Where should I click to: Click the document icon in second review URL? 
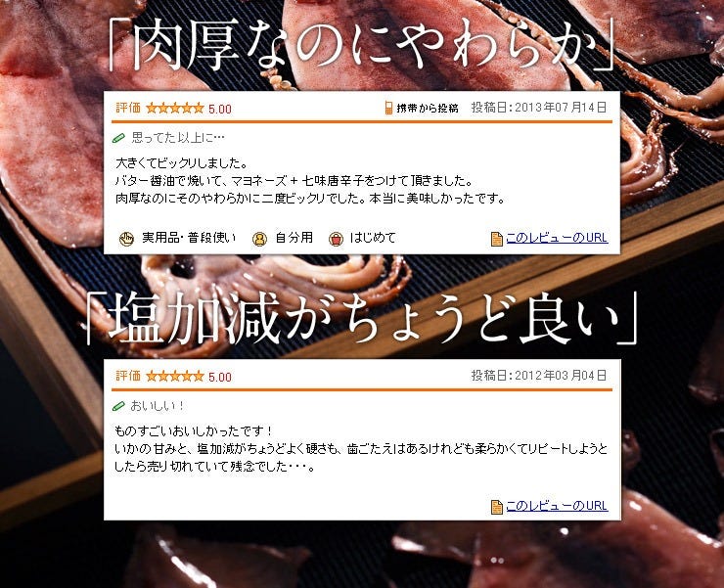click(x=497, y=507)
